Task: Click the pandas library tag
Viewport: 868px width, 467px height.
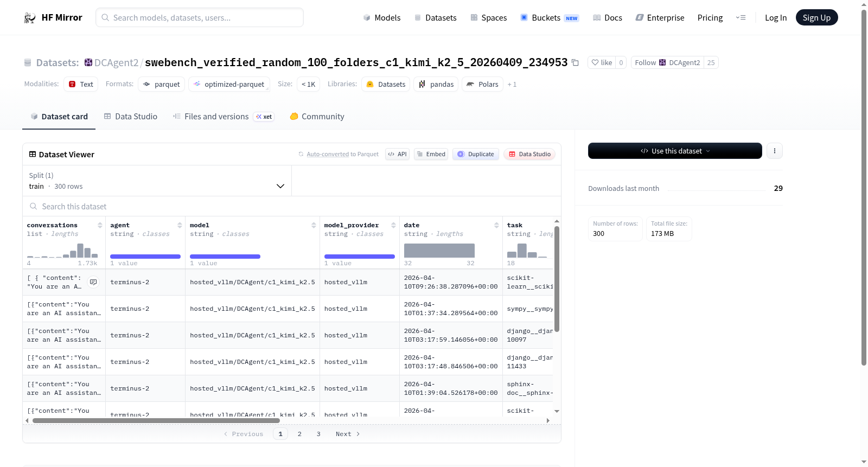Action: click(436, 84)
